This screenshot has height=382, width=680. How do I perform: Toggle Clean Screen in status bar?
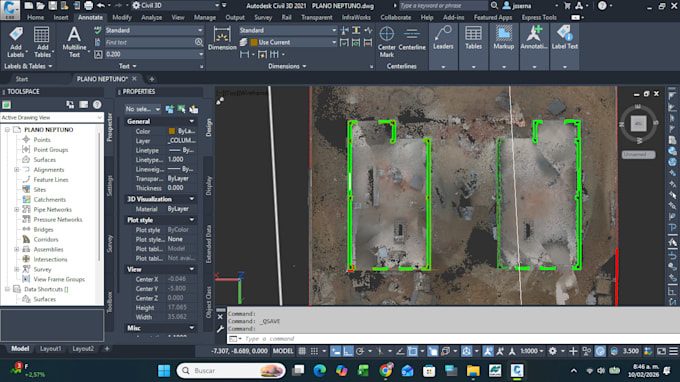(661, 351)
